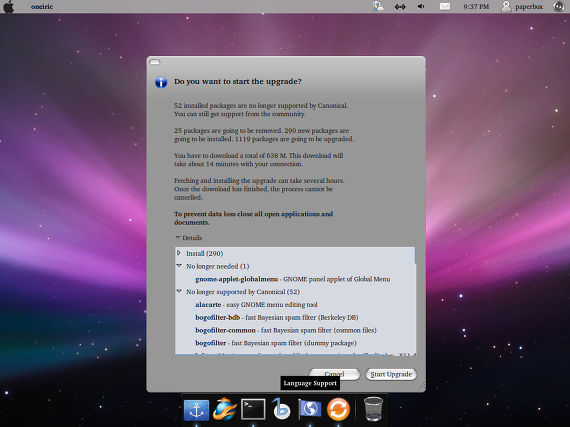
Task: Open the update notifier tray icon
Action: click(378, 6)
